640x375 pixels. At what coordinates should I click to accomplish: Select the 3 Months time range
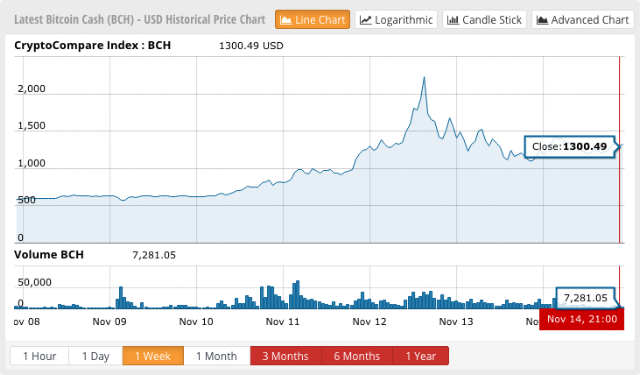[x=286, y=356]
